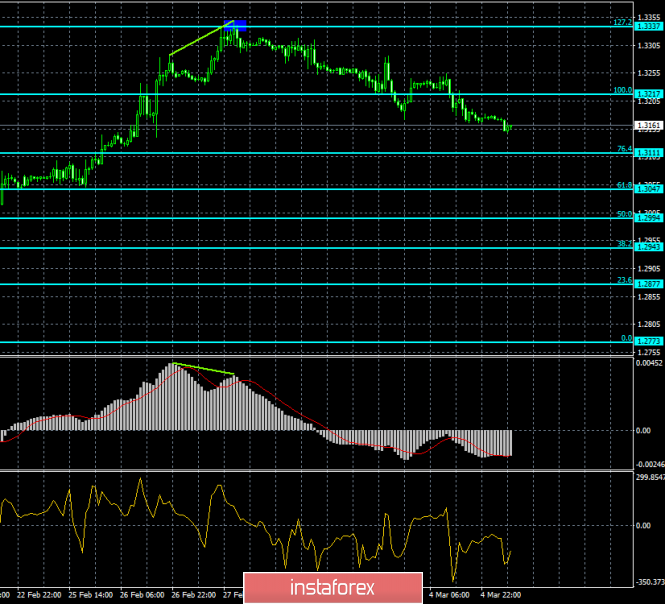Click the 127.2 Fibonacci level label
Screen dimensions: 665x604
[x=623, y=22]
